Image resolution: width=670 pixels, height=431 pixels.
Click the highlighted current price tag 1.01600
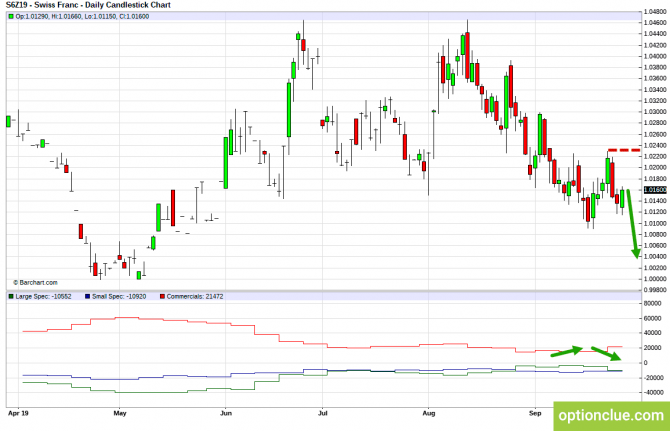pyautogui.click(x=655, y=190)
